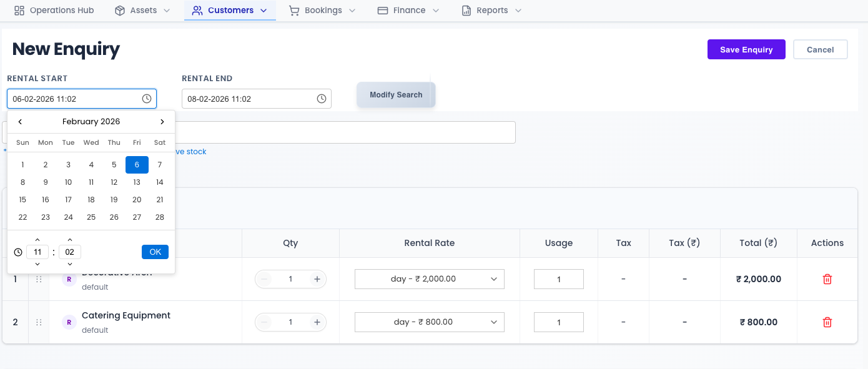
Task: Go to previous month in calendar
Action: point(21,122)
